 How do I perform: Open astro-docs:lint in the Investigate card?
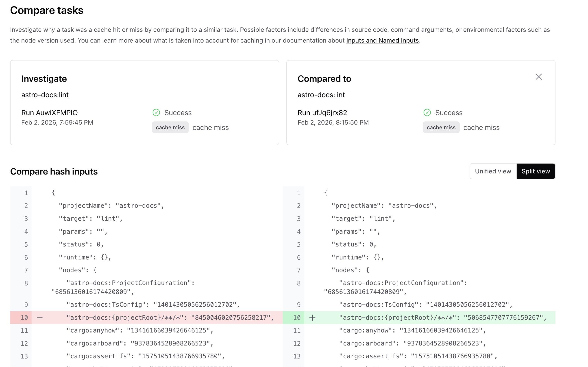[x=45, y=95]
